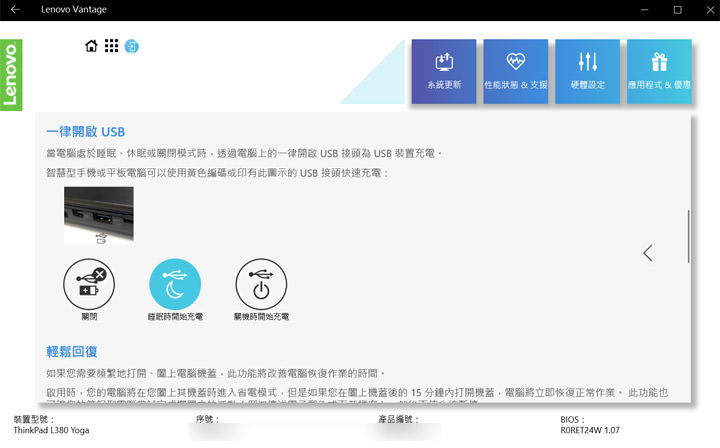The image size is (720, 448).
Task: Open the 硬體設定 tile
Action: coord(588,72)
